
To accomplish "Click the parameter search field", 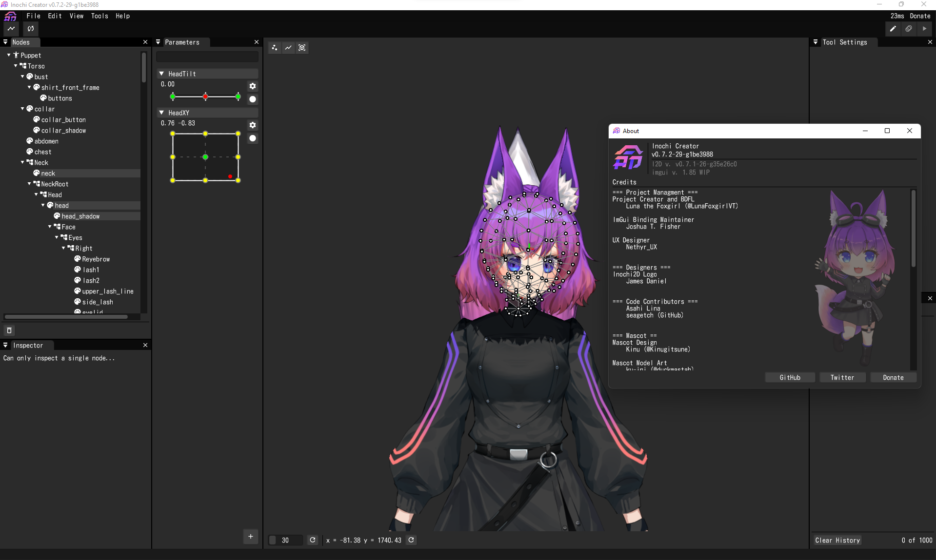I will [x=207, y=57].
